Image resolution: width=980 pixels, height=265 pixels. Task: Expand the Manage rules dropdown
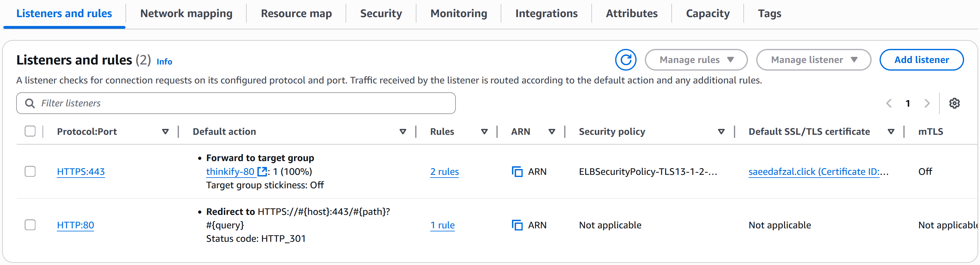[696, 60]
